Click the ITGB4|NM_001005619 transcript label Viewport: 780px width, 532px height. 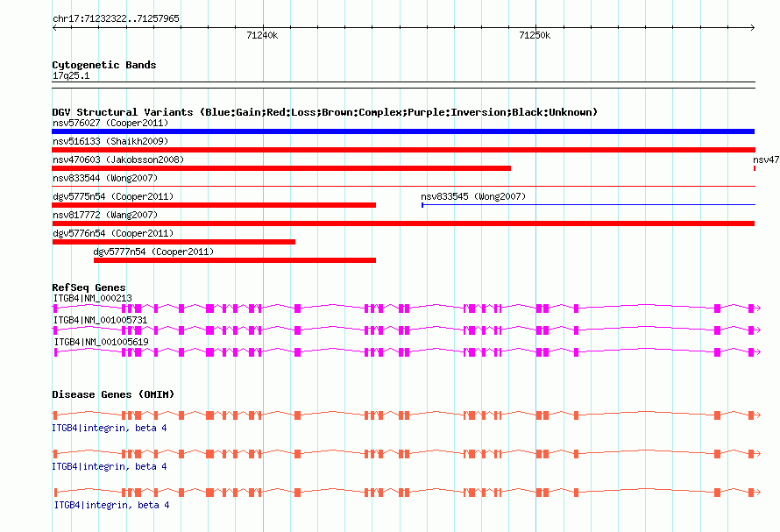pos(101,342)
